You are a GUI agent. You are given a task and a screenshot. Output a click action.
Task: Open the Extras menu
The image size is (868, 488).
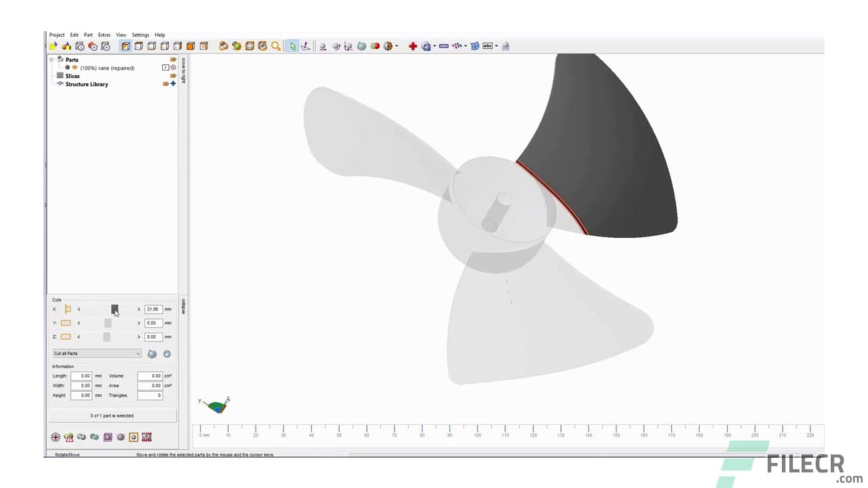pyautogui.click(x=104, y=35)
